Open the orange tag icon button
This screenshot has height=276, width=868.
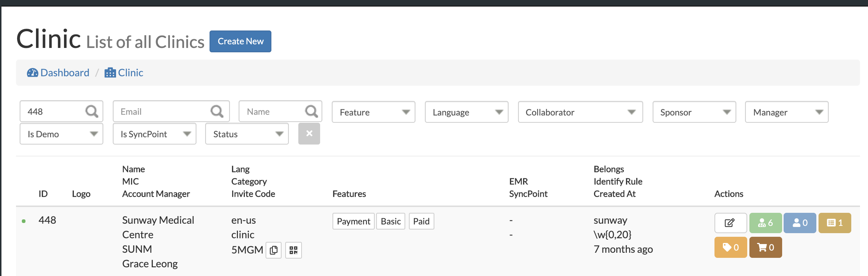click(730, 247)
